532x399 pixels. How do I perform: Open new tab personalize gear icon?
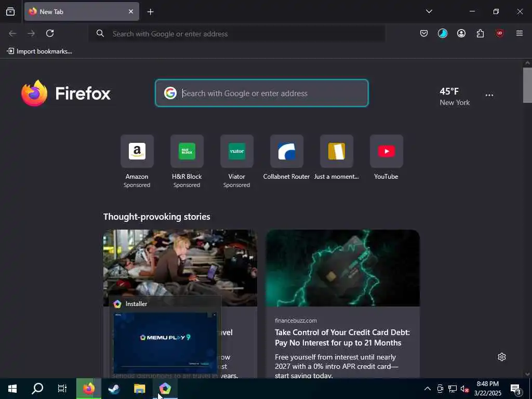(502, 357)
